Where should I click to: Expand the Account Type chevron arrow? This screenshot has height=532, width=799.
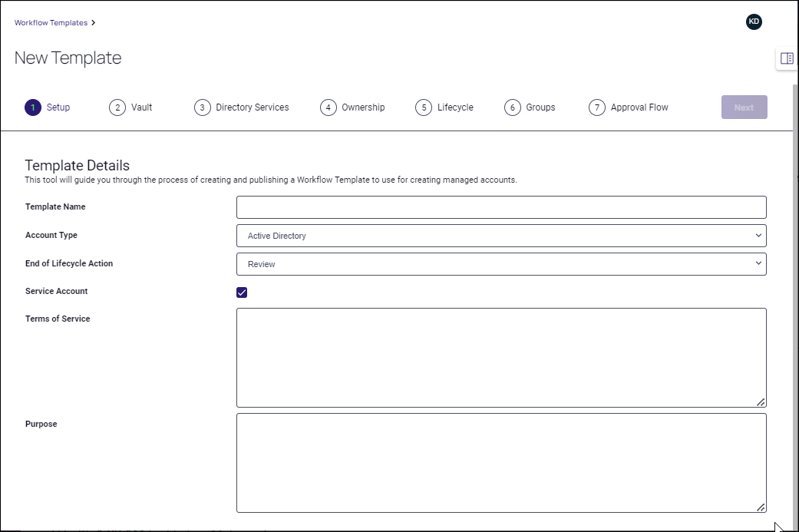pyautogui.click(x=758, y=236)
